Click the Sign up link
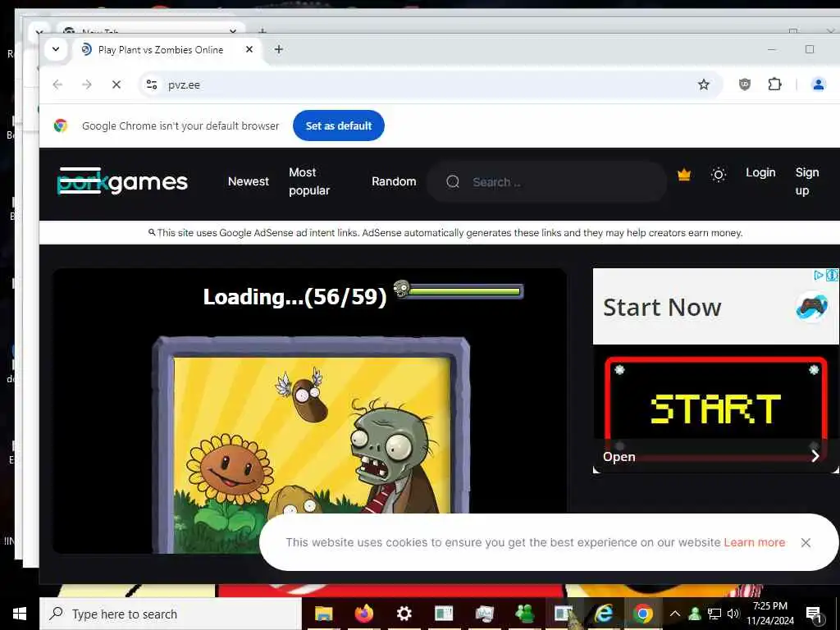This screenshot has width=840, height=630. click(x=807, y=181)
